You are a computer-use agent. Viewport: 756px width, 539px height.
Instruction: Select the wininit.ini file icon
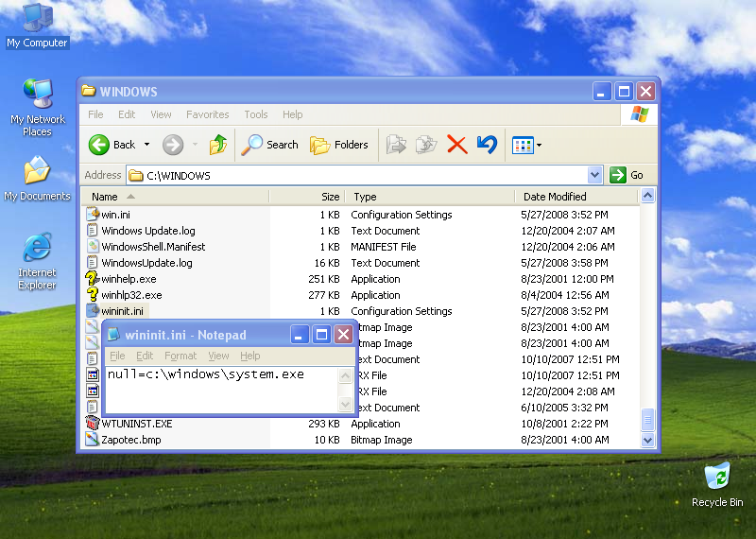pyautogui.click(x=93, y=311)
